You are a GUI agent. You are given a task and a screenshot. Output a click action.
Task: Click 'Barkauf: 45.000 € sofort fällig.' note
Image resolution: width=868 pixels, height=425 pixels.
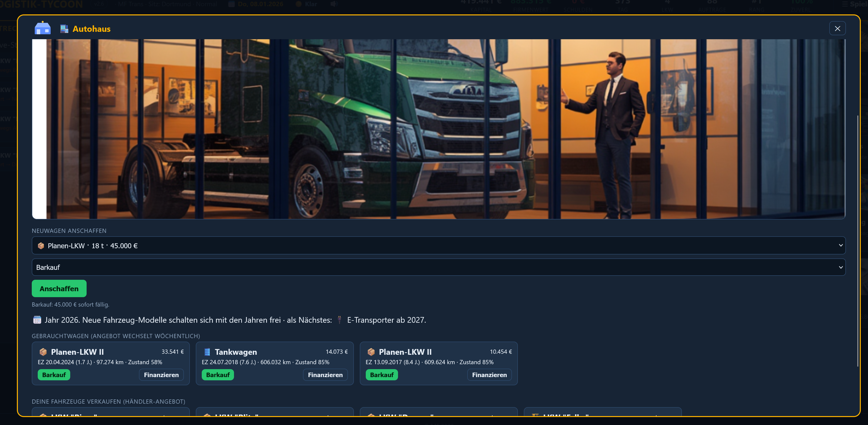click(70, 304)
